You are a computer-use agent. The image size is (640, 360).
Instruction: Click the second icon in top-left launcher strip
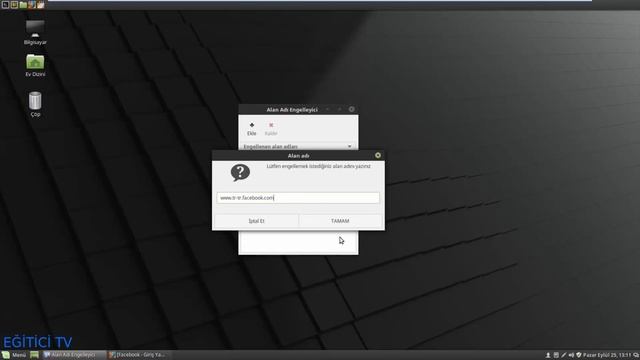point(14,4)
